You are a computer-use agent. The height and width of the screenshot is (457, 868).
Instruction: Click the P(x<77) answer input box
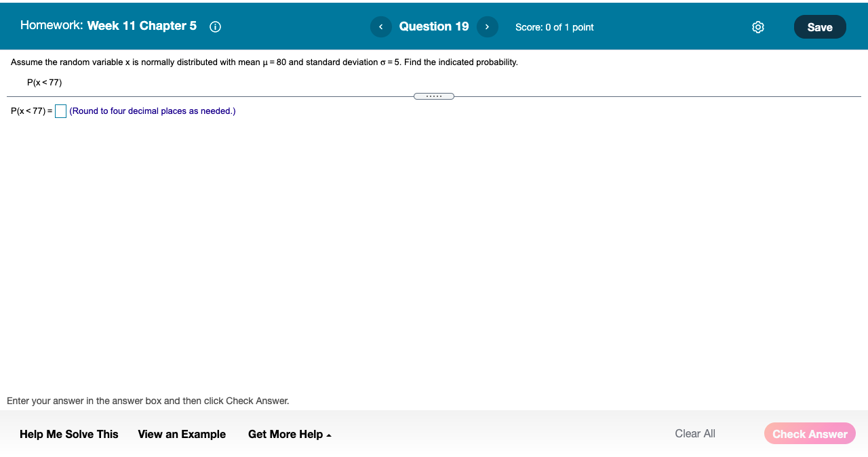(60, 111)
